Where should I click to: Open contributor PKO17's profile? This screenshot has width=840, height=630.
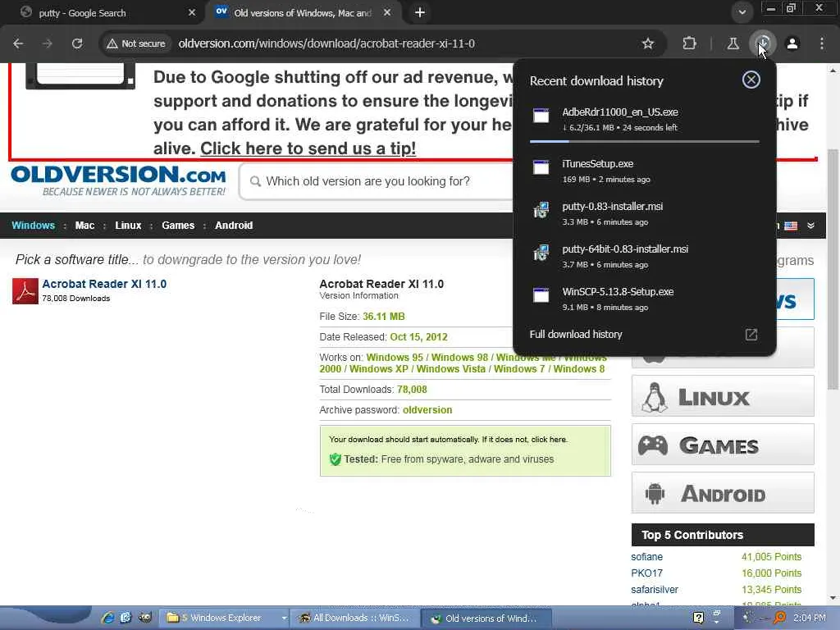(x=646, y=573)
